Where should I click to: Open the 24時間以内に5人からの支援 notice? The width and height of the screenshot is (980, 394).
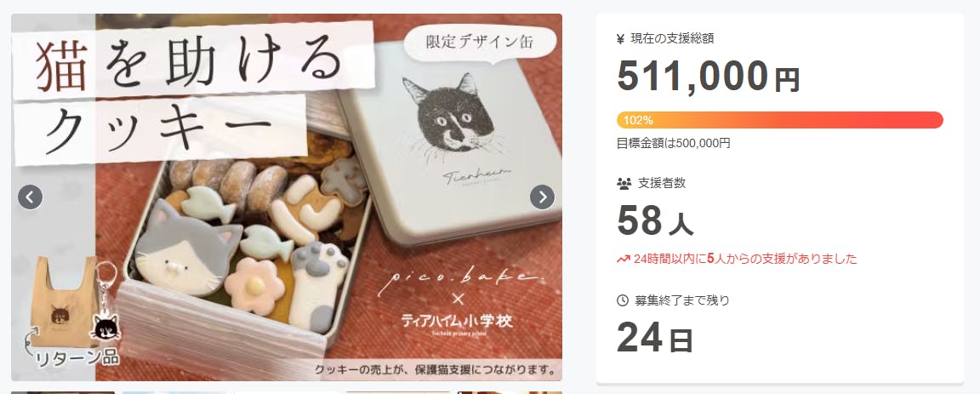(x=736, y=259)
